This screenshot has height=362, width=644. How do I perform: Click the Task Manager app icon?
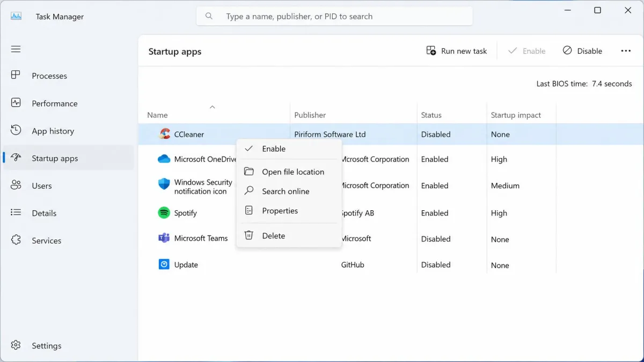(16, 16)
